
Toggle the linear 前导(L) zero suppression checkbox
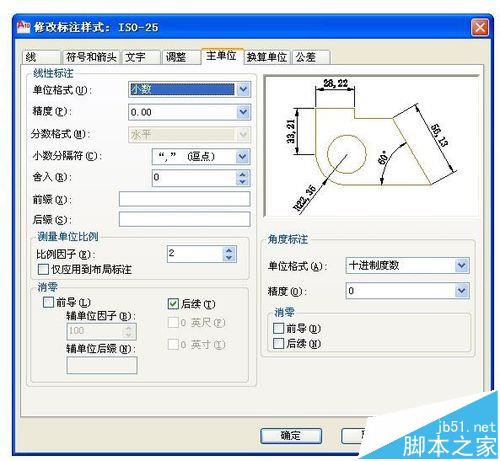tap(49, 302)
